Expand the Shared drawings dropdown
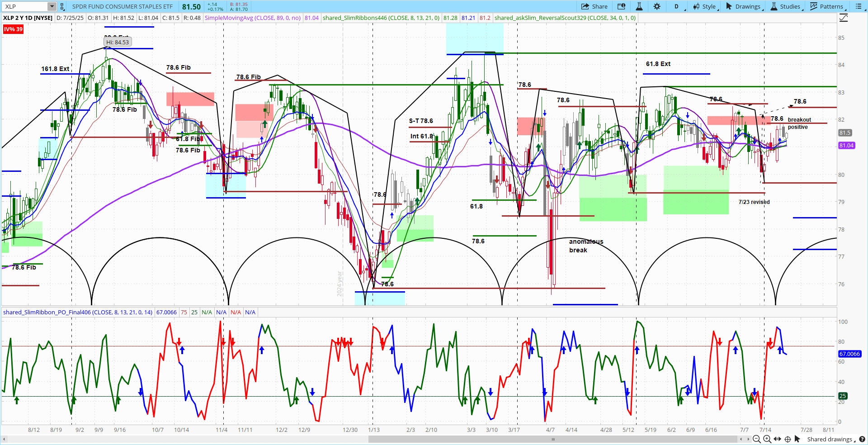The image size is (868, 445). (x=830, y=439)
